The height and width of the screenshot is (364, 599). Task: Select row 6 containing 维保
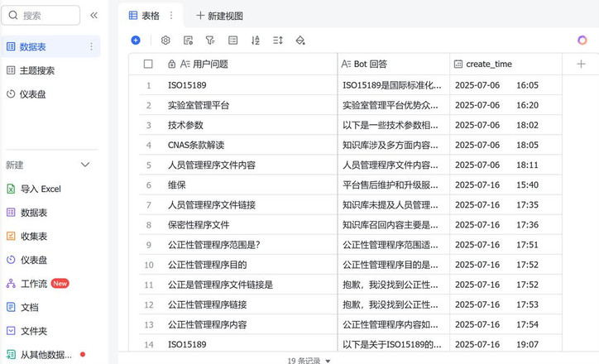tap(176, 185)
